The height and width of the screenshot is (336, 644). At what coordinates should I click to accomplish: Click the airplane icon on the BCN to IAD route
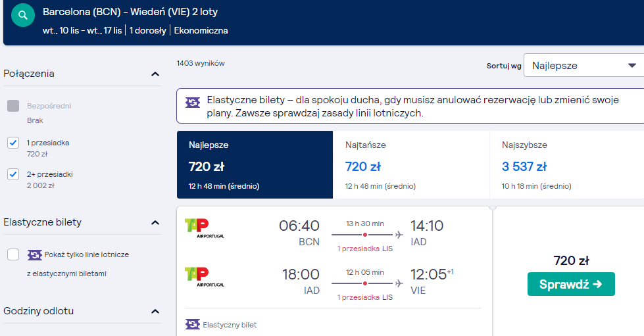point(399,235)
